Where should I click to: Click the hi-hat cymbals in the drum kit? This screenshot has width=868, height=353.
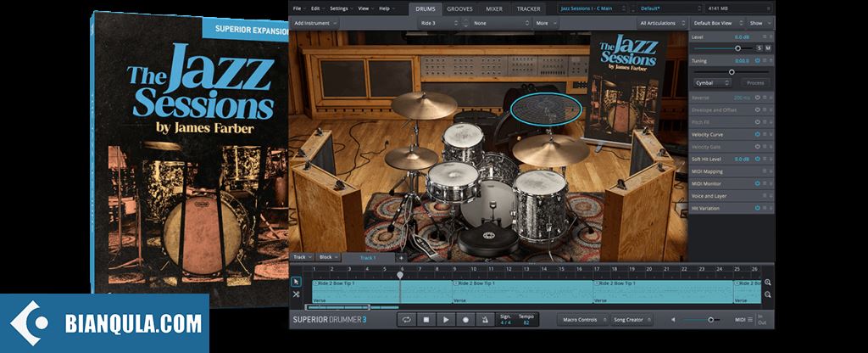[411, 158]
